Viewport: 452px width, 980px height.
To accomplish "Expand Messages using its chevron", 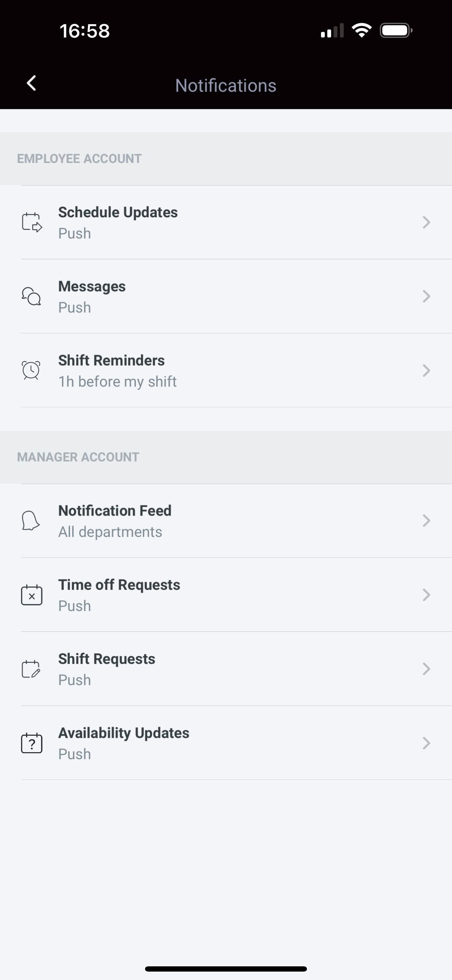I will (426, 297).
